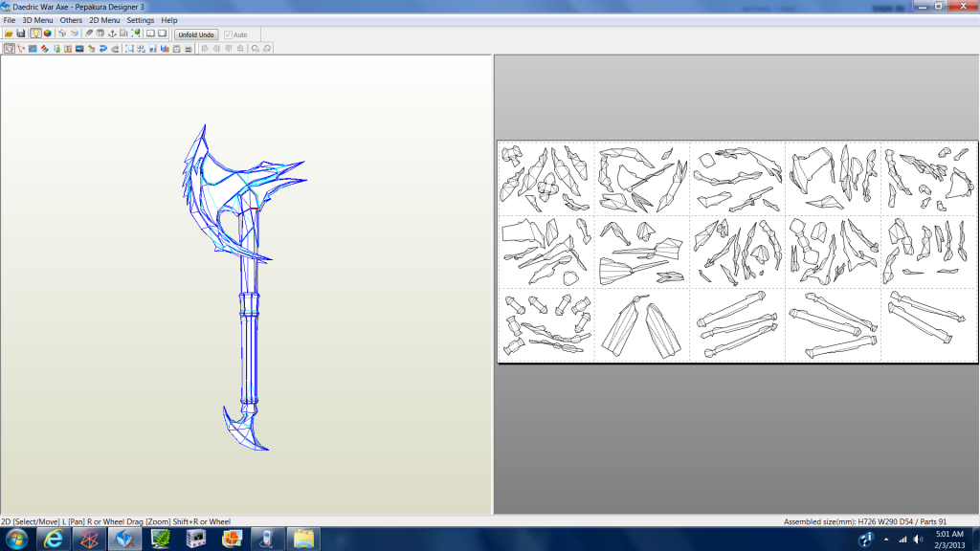
Task: Click the small 3D box arrow icon
Action: (91, 49)
